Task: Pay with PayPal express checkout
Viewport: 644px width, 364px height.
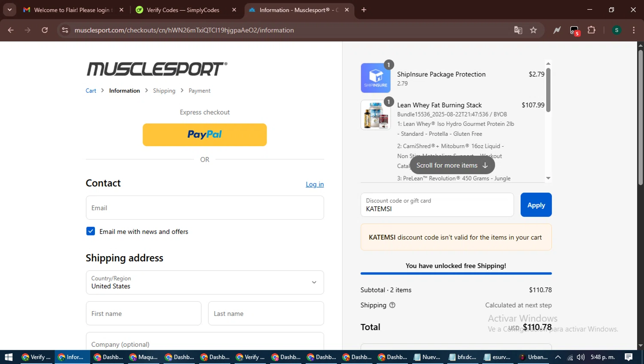Action: tap(205, 135)
